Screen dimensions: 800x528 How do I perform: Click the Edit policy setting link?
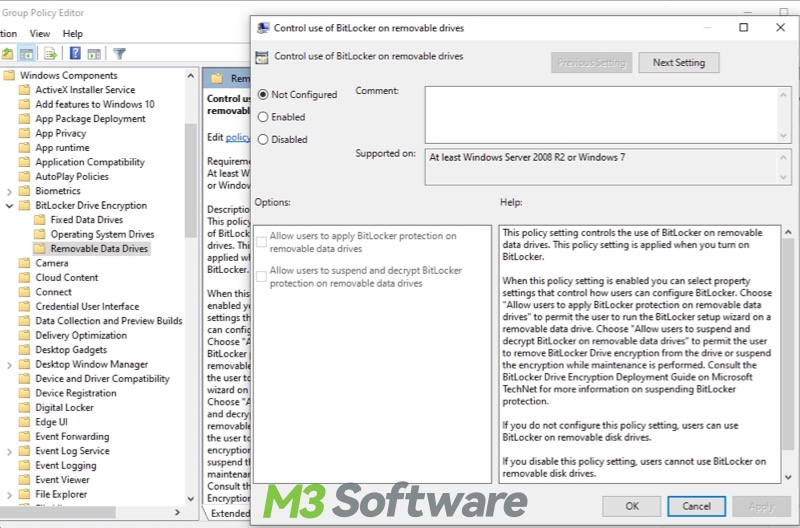point(238,137)
